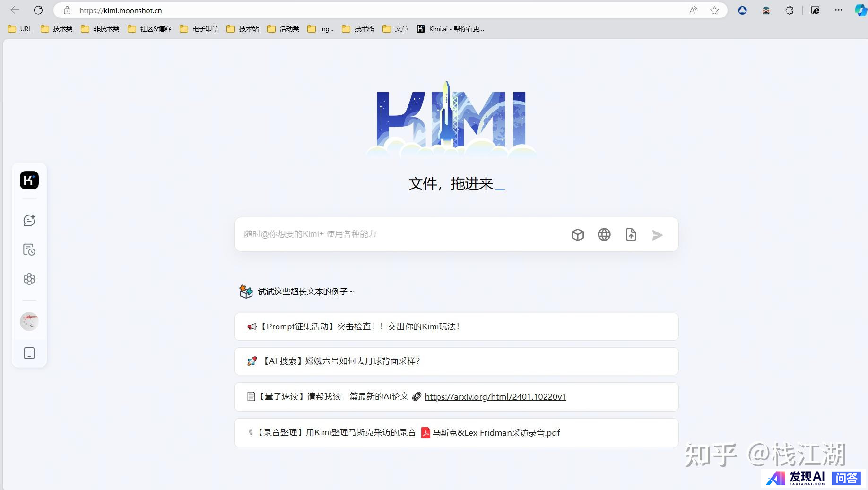
Task: Click the Kimi logo in sidebar
Action: coord(29,180)
